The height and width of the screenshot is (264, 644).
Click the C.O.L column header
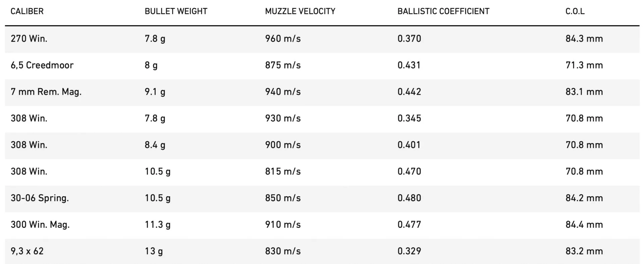tap(575, 11)
